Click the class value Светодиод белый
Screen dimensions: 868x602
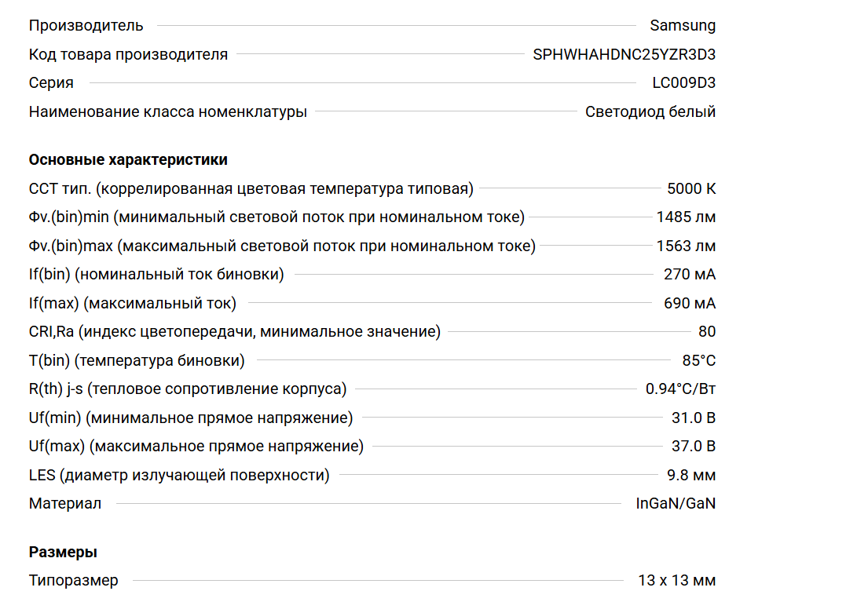click(x=650, y=111)
